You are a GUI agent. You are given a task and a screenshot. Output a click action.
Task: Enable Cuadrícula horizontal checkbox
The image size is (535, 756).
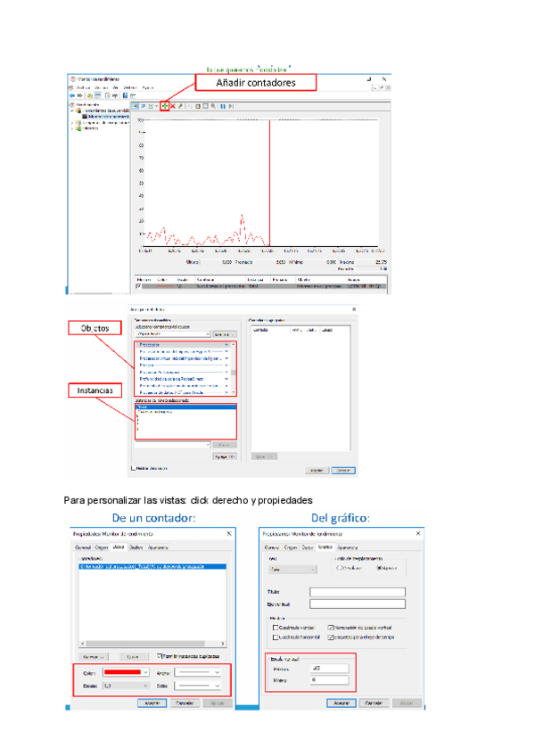point(276,637)
